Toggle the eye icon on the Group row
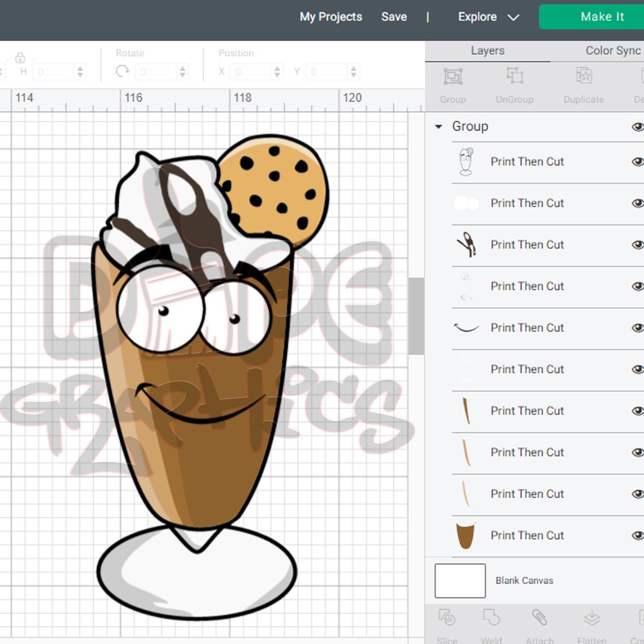 coord(638,127)
